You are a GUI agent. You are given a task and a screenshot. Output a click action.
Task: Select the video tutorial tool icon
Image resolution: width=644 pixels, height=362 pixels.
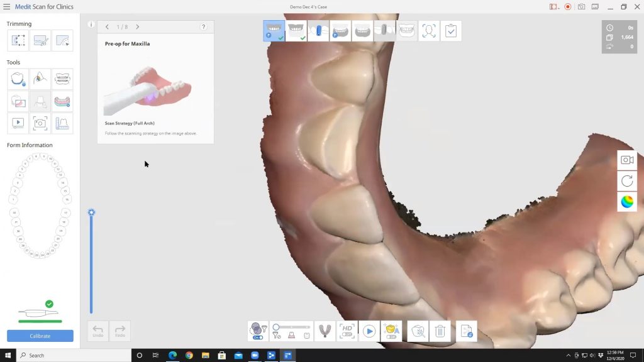(17, 123)
